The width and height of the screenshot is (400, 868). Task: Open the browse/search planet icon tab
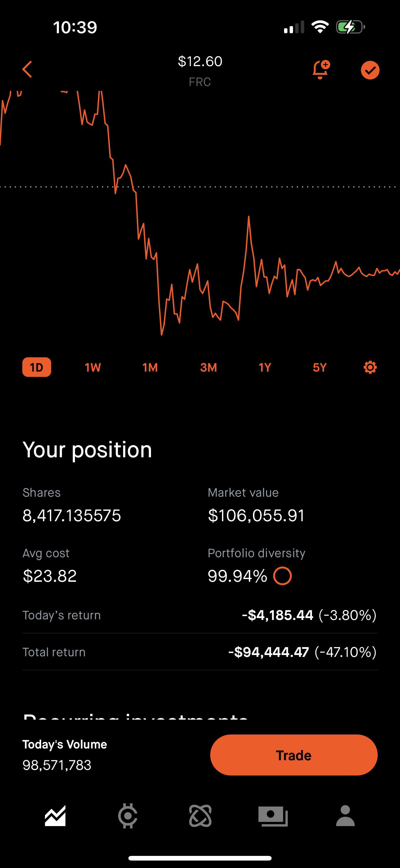[200, 816]
